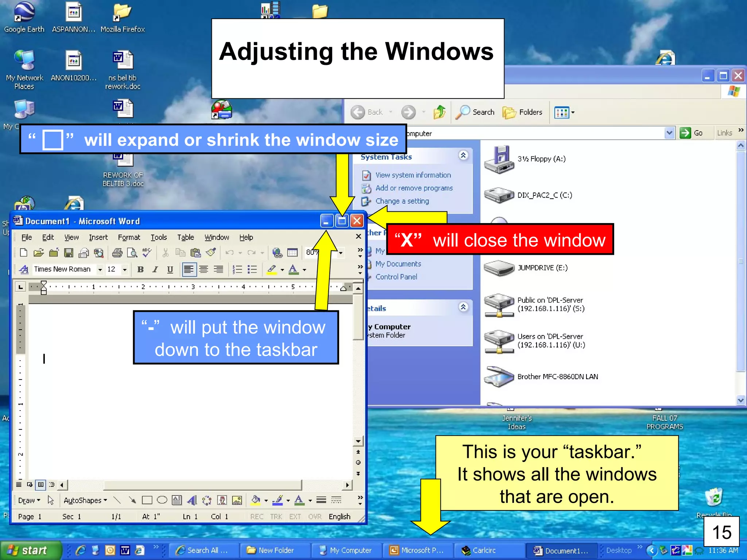Click the New Blank Document icon in Word
This screenshot has height=560, width=747.
click(x=23, y=252)
